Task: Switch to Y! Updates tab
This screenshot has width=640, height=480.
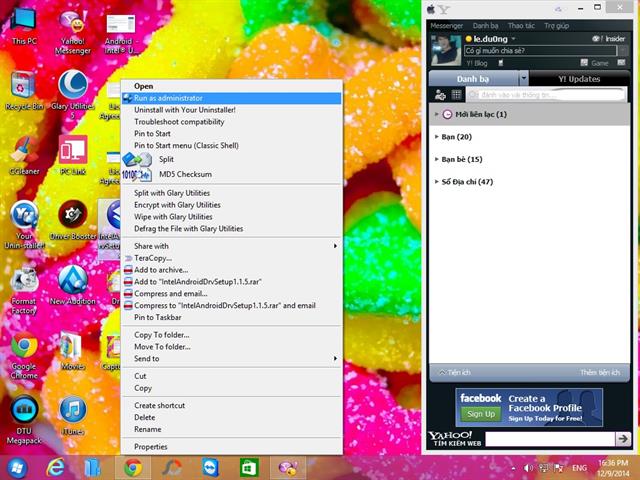Action: pyautogui.click(x=579, y=79)
